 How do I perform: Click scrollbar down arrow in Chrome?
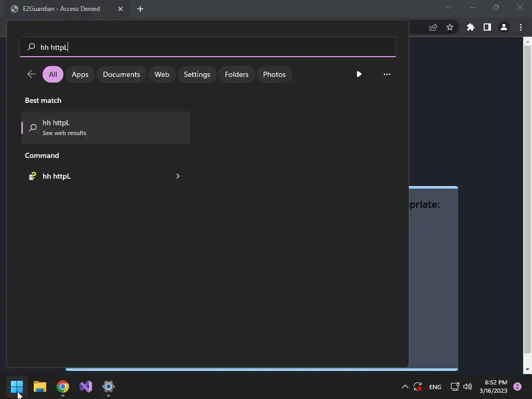(x=527, y=369)
